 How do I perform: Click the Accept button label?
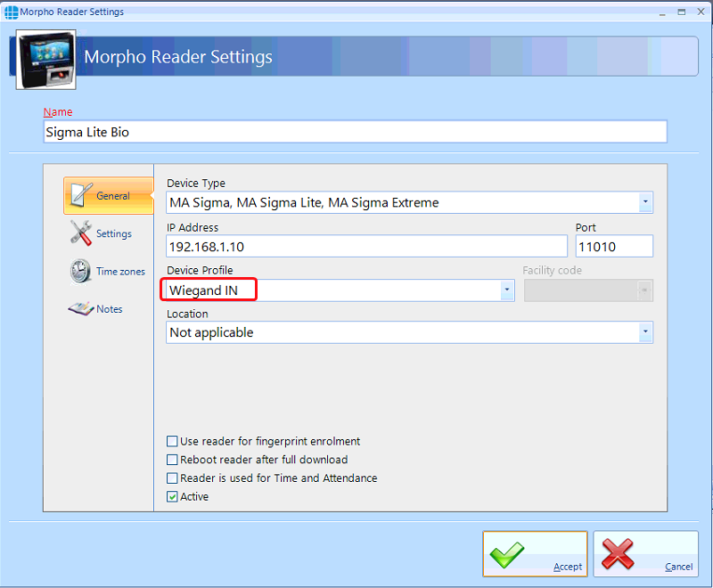point(568,567)
